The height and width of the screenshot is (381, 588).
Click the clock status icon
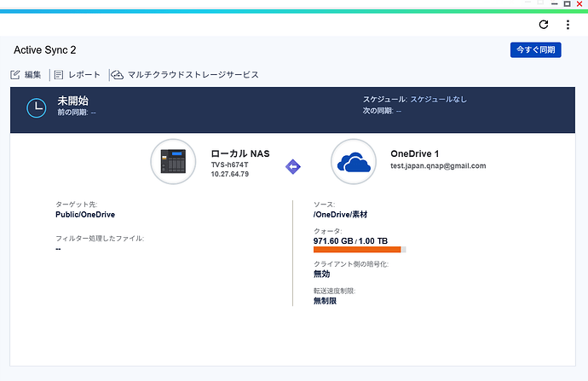(37, 107)
